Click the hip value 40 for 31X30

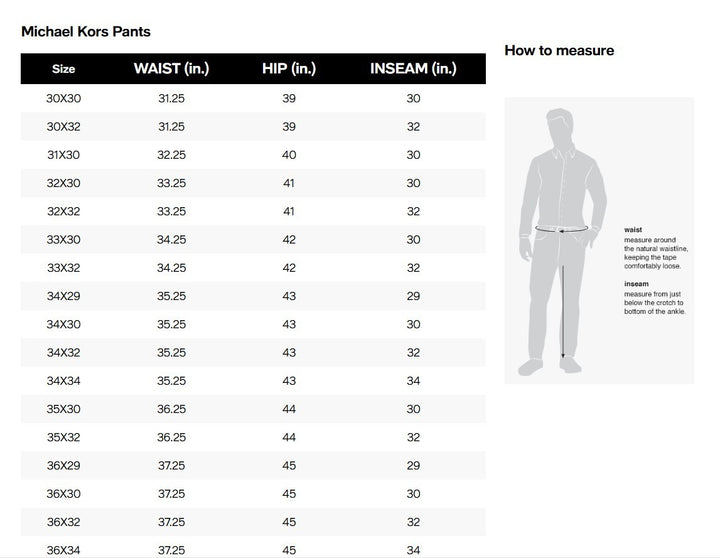coord(289,155)
